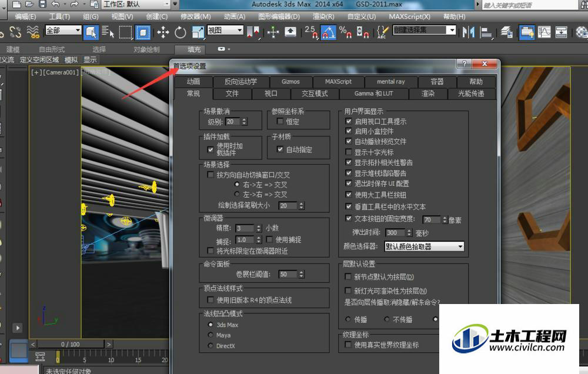The height and width of the screenshot is (374, 588).
Task: Open the 颜色选择器 dropdown
Action: pos(424,246)
